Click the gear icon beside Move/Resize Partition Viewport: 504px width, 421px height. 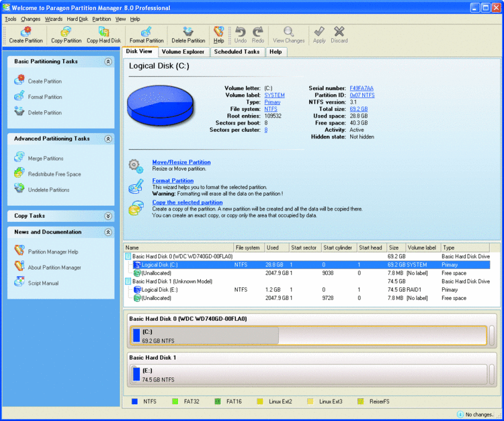pyautogui.click(x=136, y=165)
